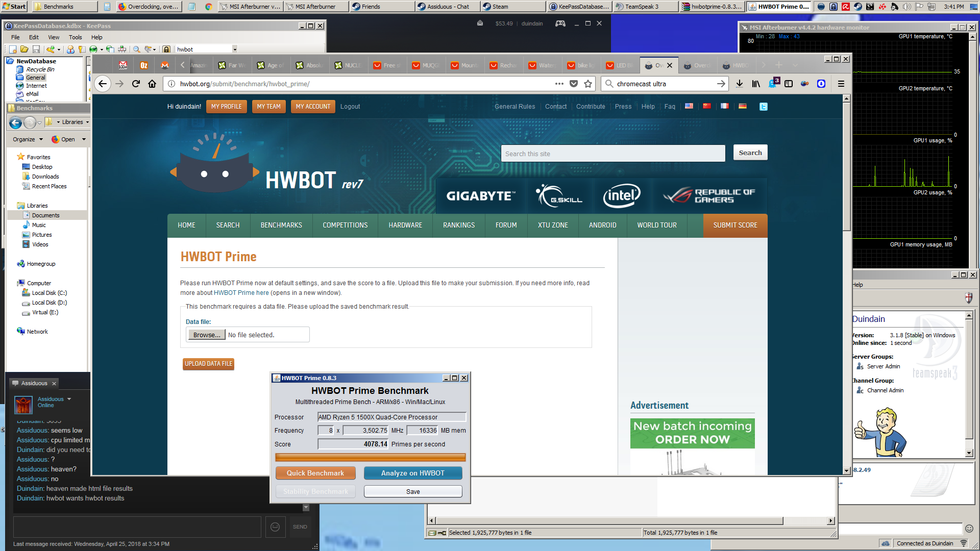Click Steam chat emoticon button

click(275, 527)
